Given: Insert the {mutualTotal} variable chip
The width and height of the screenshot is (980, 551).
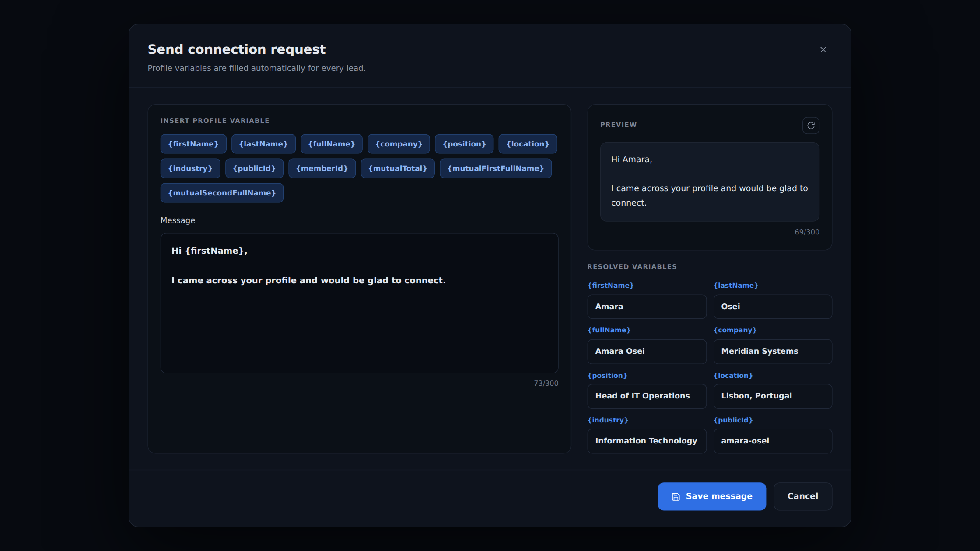Looking at the screenshot, I should [x=398, y=168].
